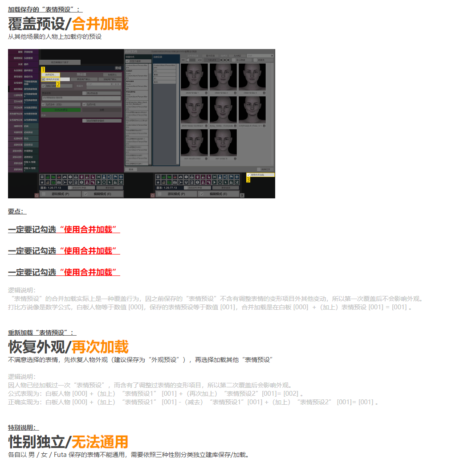Toggle 仅显示最新 checkbox in file browser
Viewport: 476px width, 460px height.
pyautogui.click(x=138, y=61)
